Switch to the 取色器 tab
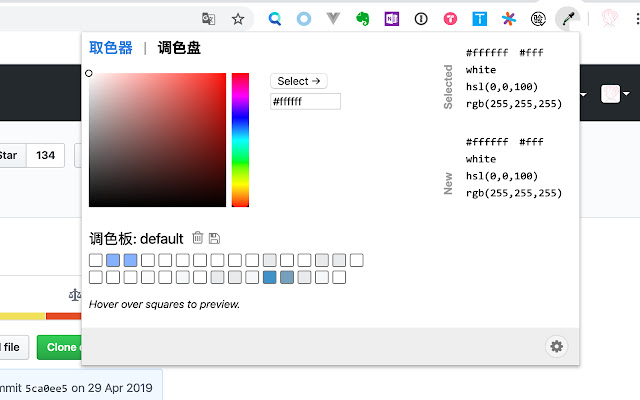The width and height of the screenshot is (640, 400). coord(111,48)
